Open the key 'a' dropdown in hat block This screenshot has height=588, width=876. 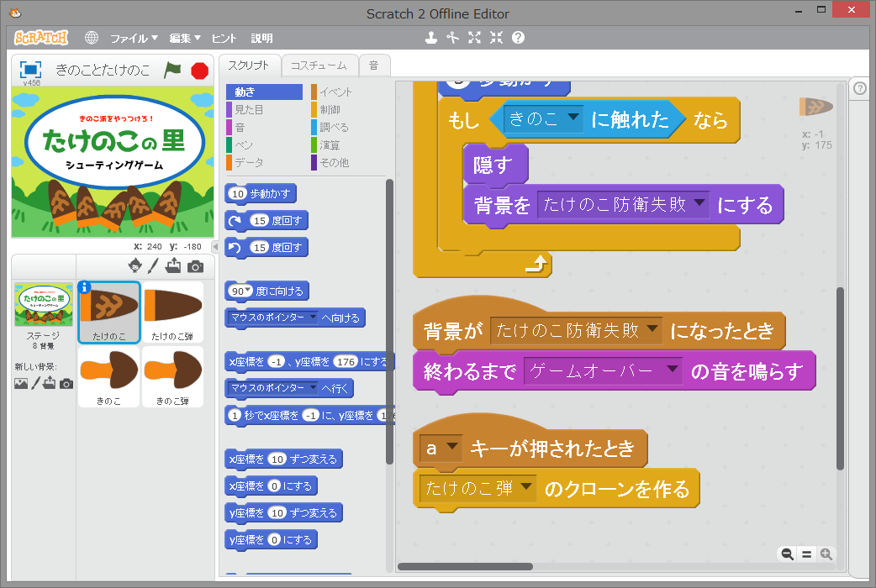coord(441,448)
